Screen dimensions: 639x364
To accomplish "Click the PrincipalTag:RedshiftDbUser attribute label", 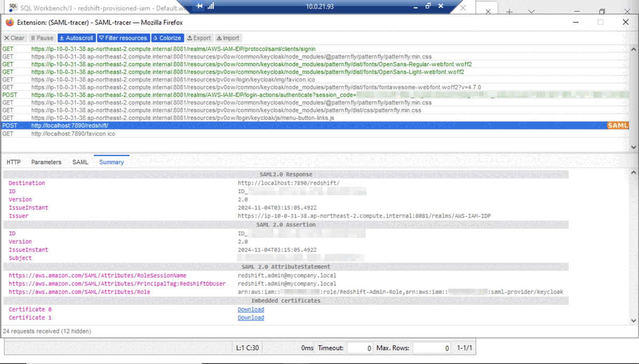I will tap(117, 284).
